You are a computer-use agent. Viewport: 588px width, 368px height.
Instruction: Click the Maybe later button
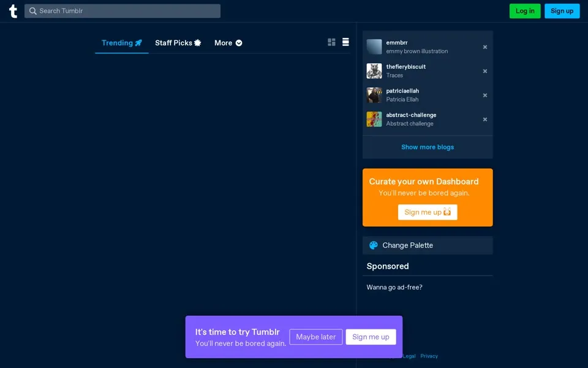point(316,337)
